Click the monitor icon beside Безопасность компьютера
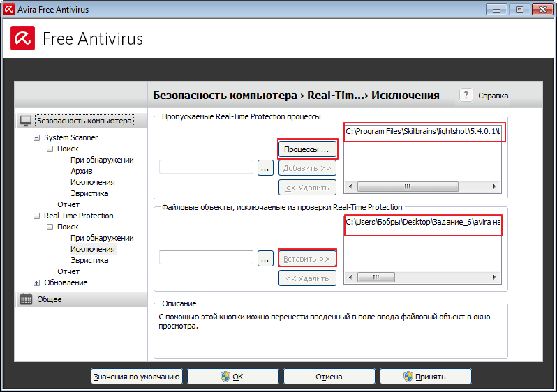Screen dimensions: 557x392 pos(26,121)
